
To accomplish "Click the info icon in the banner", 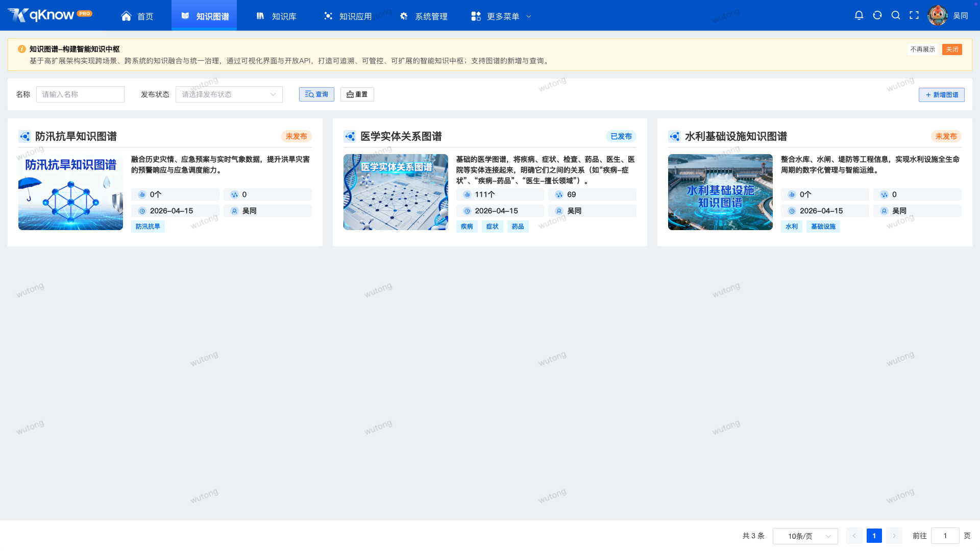I will pos(22,49).
